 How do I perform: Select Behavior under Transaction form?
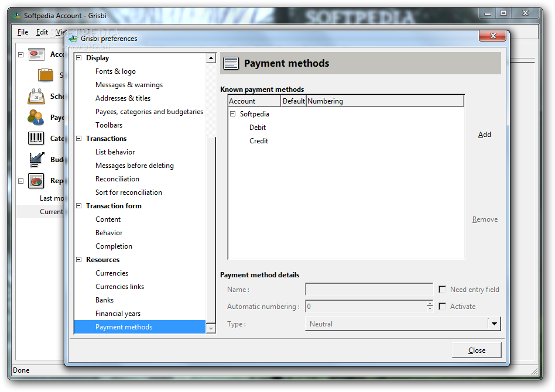[109, 232]
